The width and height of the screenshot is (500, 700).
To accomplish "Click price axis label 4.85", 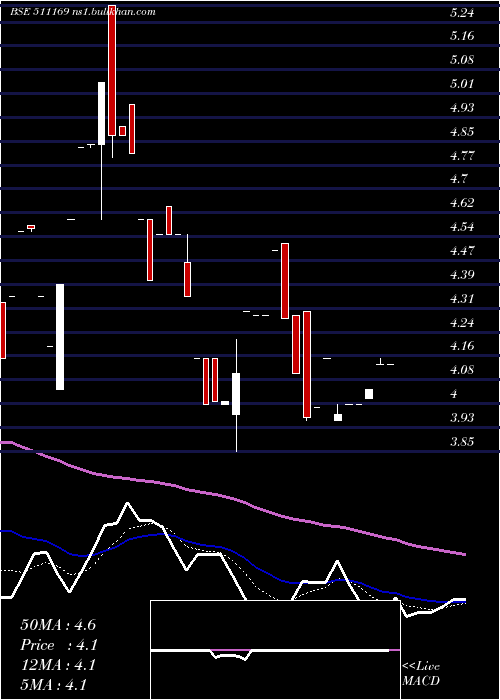I will pos(462,132).
